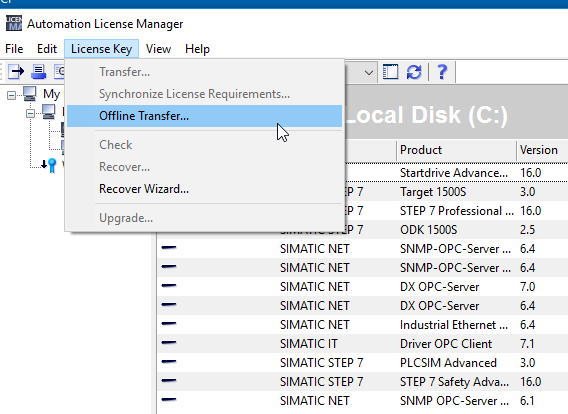Select the DX OPC-Server version 7.0 cell
Viewport: 568px width, 414px height.
coord(527,287)
